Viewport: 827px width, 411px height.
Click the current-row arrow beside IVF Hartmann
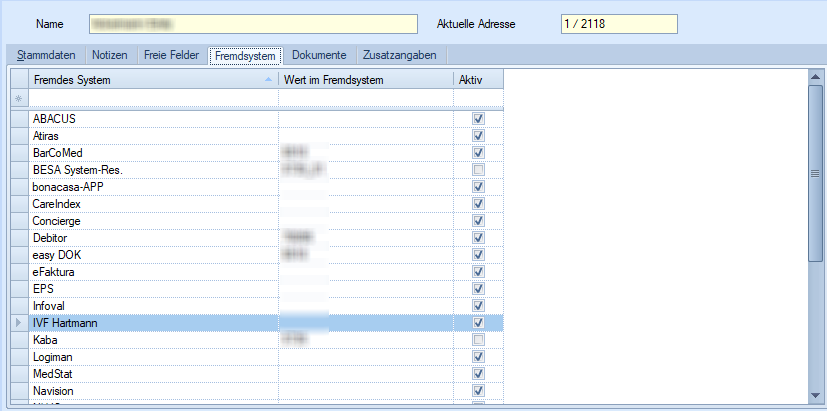coord(20,323)
